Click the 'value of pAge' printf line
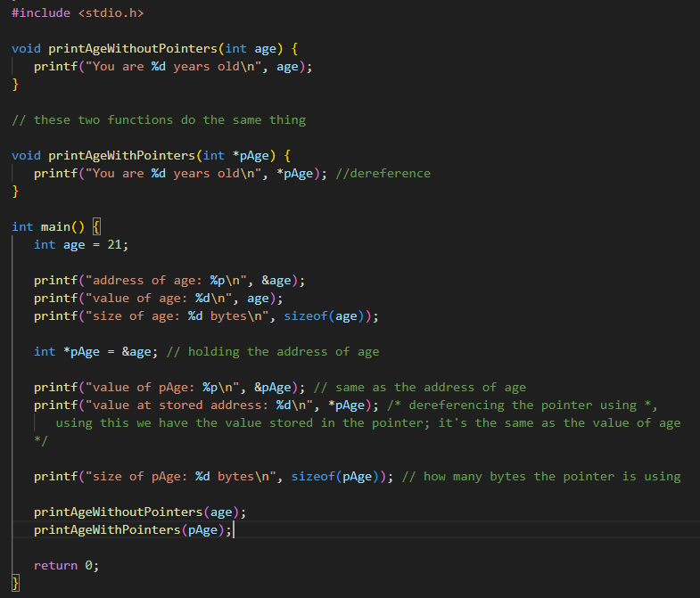700x598 pixels. [169, 388]
